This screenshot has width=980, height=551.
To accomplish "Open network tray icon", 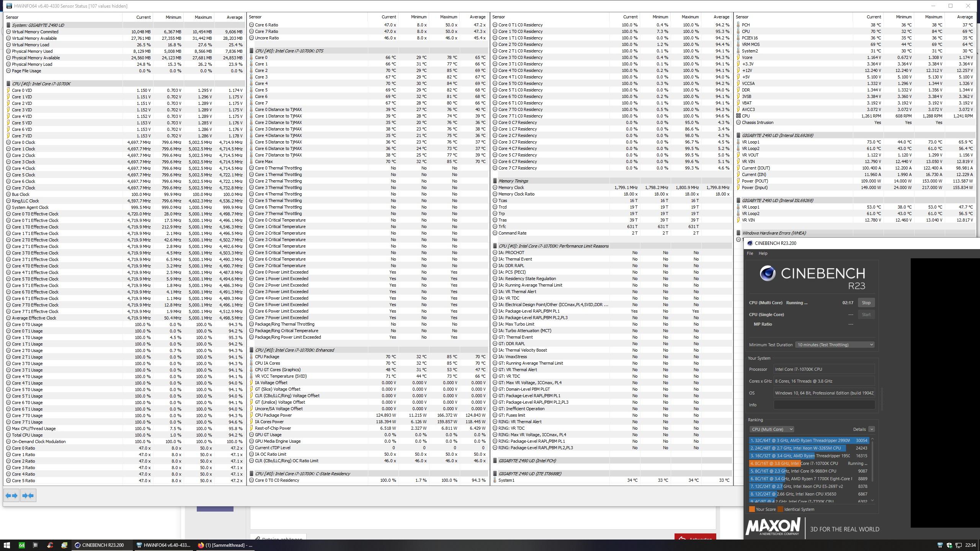I will click(959, 545).
